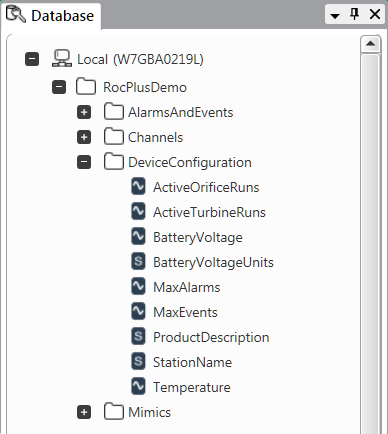Click the scrollbar up arrow
Screen dimensions: 388x434
point(370,44)
